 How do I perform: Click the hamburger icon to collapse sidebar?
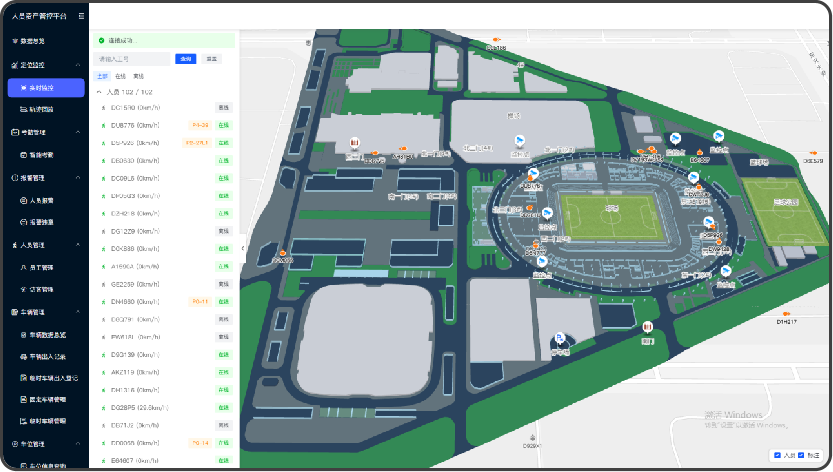(x=81, y=17)
